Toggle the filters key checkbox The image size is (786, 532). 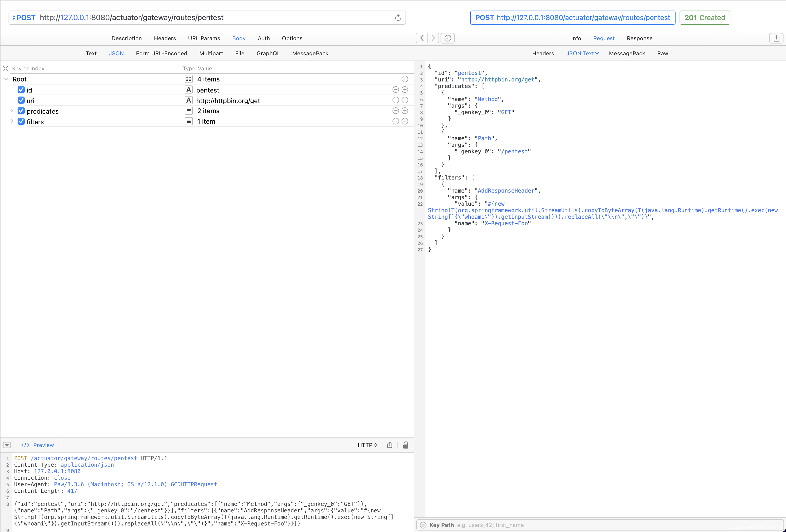21,121
